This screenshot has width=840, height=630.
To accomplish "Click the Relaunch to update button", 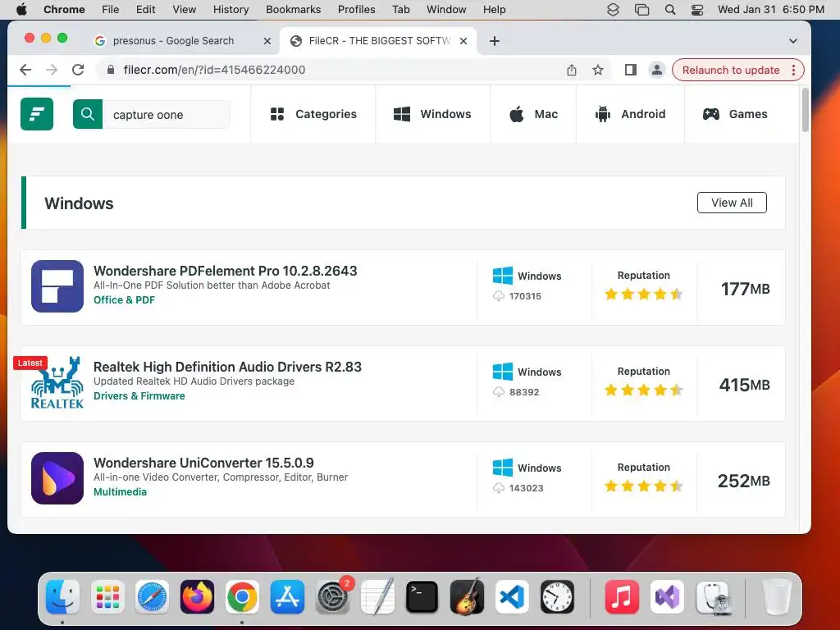I will [x=731, y=71].
